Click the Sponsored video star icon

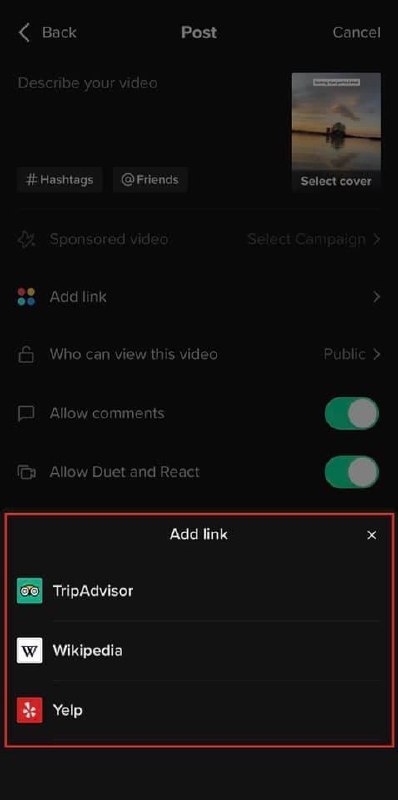pos(26,239)
